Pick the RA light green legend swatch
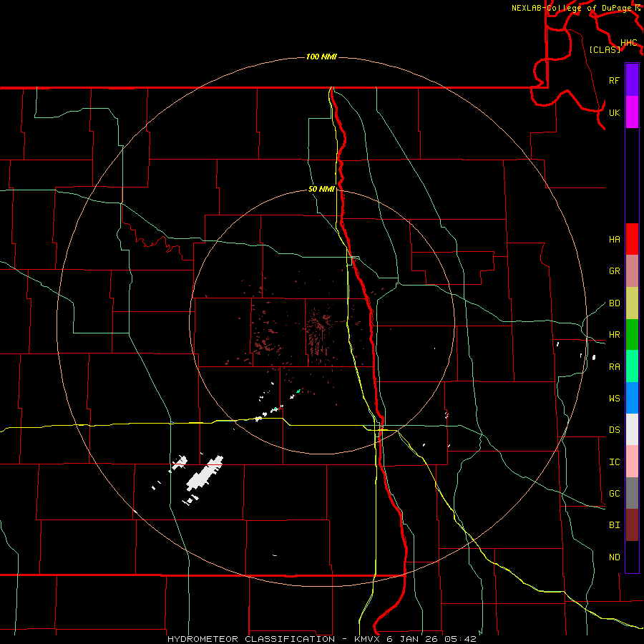This screenshot has height=644, width=644. (632, 366)
